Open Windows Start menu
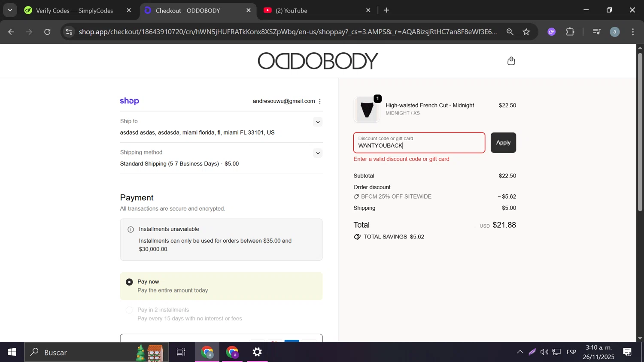Viewport: 644px width, 362px height. coord(12,352)
